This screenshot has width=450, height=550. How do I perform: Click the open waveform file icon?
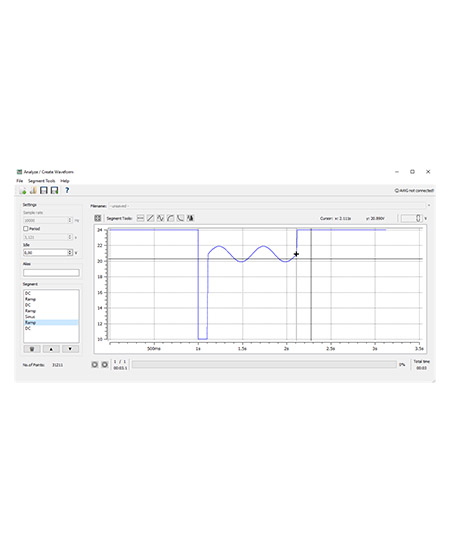[x=33, y=190]
